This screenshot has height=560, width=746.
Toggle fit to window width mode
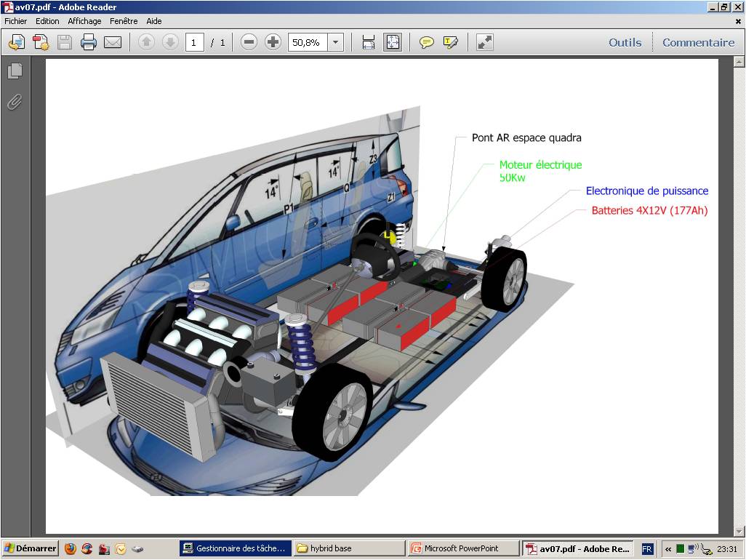click(x=369, y=42)
